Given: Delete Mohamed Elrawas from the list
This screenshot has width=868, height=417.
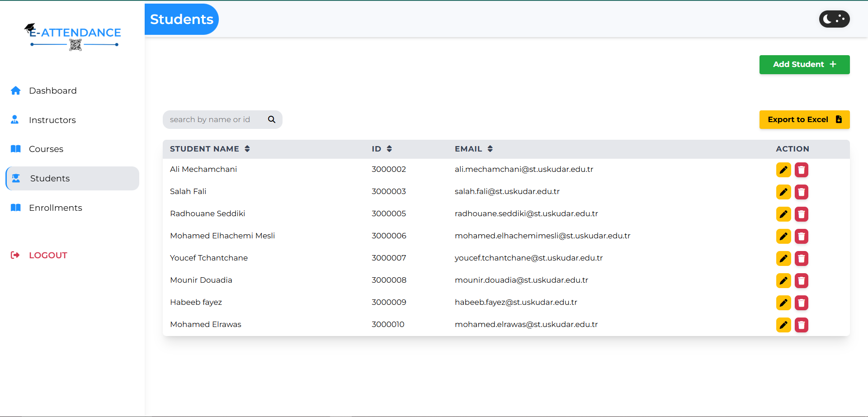Looking at the screenshot, I should point(801,325).
